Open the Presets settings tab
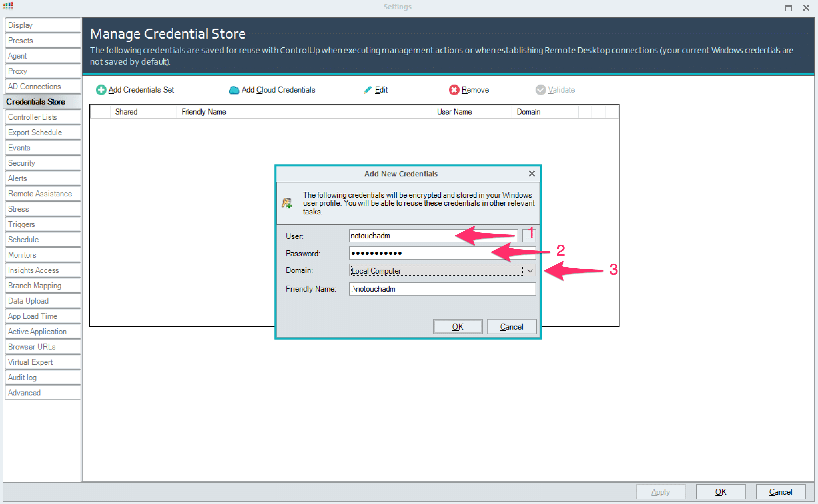This screenshot has height=504, width=818. pyautogui.click(x=43, y=41)
